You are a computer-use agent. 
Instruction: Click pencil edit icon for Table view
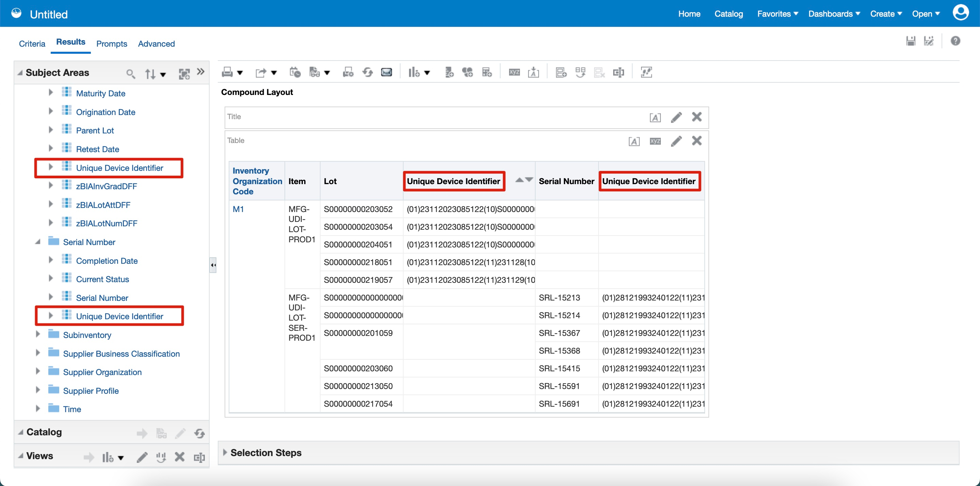[x=676, y=141]
